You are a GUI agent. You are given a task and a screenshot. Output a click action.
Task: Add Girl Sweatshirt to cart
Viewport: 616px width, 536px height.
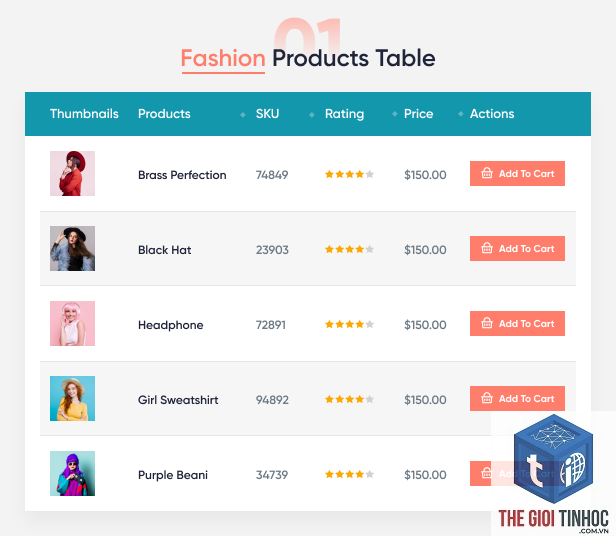click(x=517, y=398)
